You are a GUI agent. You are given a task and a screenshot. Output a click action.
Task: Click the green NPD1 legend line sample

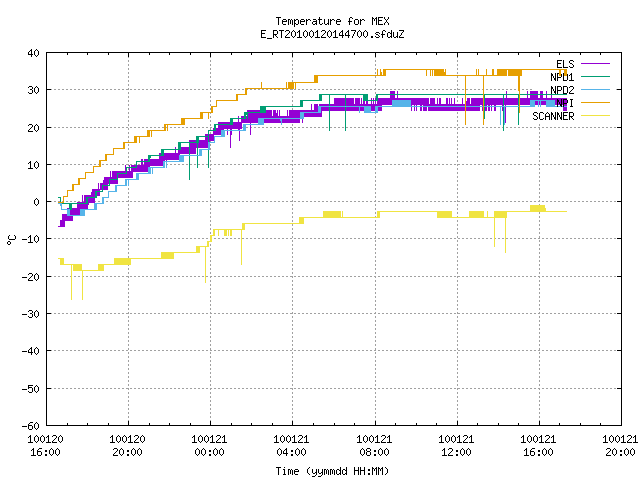point(595,77)
